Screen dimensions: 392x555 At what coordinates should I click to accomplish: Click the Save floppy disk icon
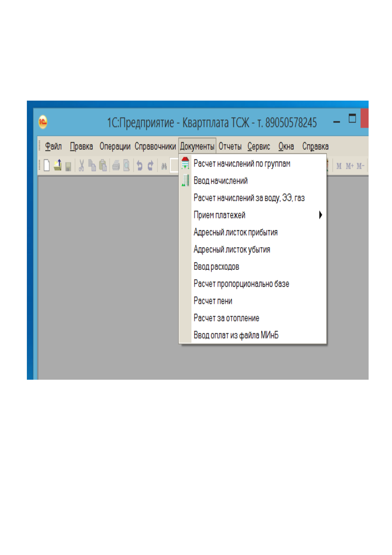(x=68, y=166)
